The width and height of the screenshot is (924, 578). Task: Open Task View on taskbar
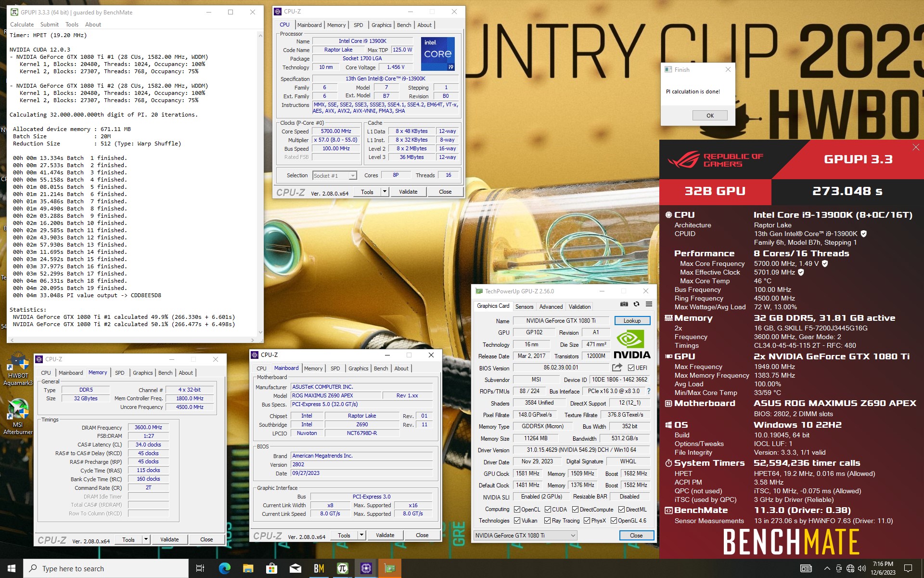pos(200,568)
